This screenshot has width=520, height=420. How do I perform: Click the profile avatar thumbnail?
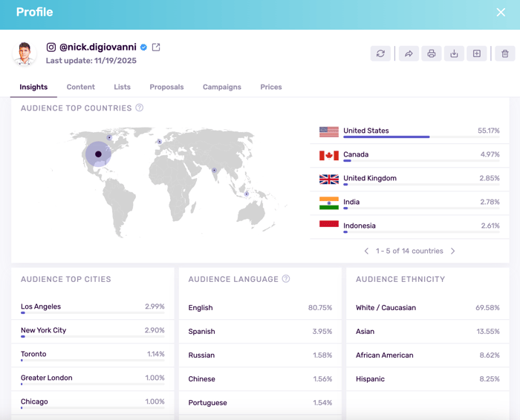[25, 53]
